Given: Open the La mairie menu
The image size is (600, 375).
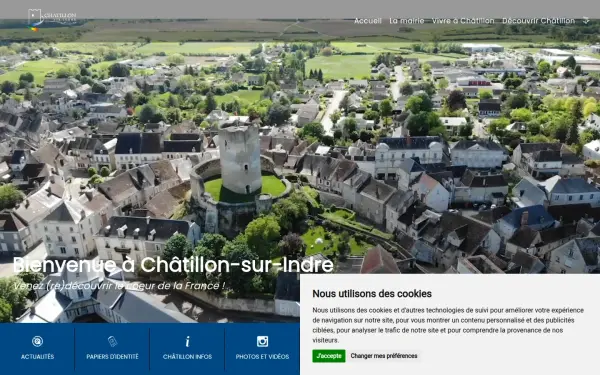Looking at the screenshot, I should [x=407, y=21].
